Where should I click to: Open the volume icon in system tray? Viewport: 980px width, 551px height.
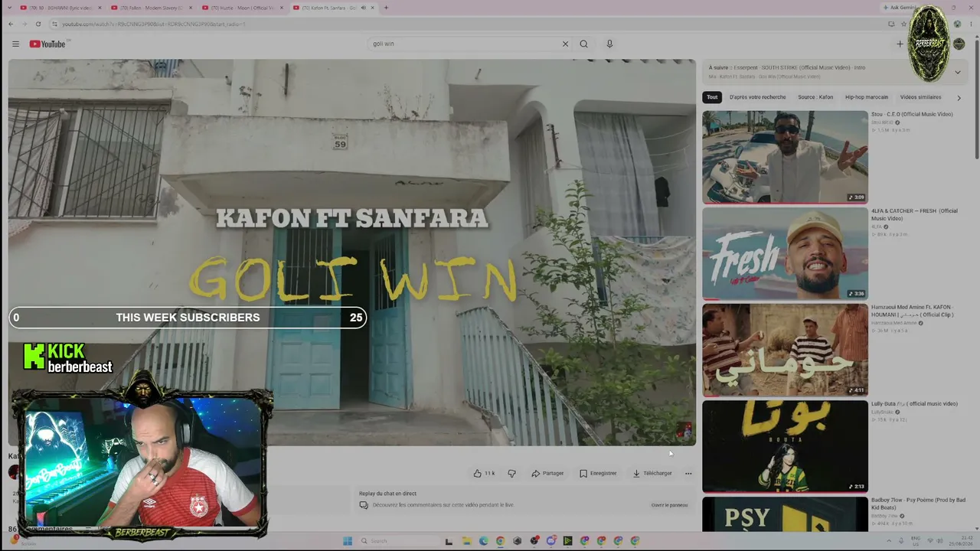tap(938, 541)
